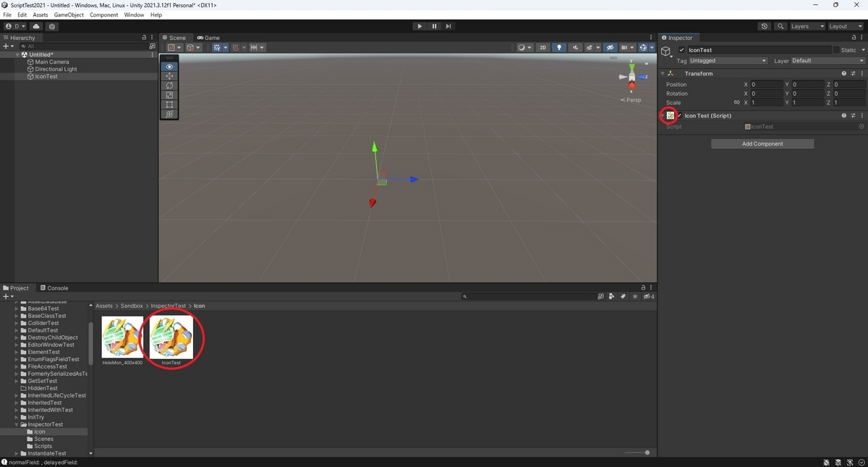This screenshot has width=868, height=467.
Task: Open the Tag Untagged dropdown
Action: pyautogui.click(x=728, y=61)
